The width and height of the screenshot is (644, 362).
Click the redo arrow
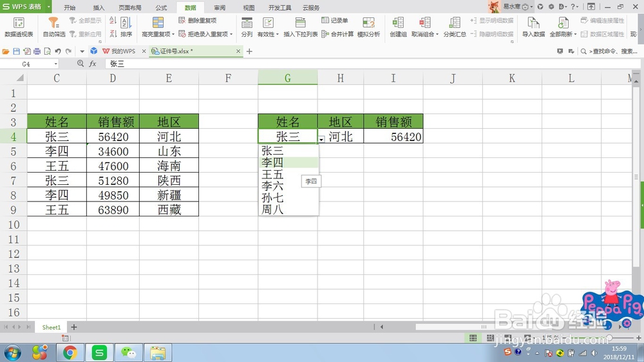69,52
